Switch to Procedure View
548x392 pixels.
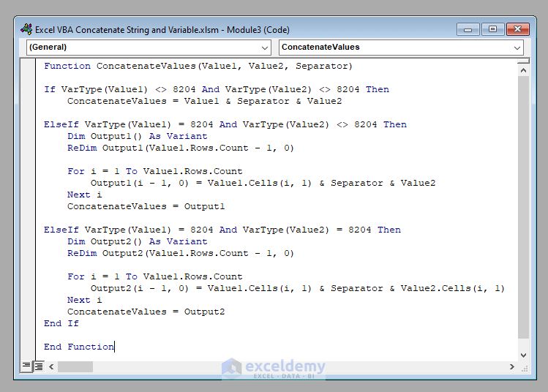pyautogui.click(x=26, y=366)
